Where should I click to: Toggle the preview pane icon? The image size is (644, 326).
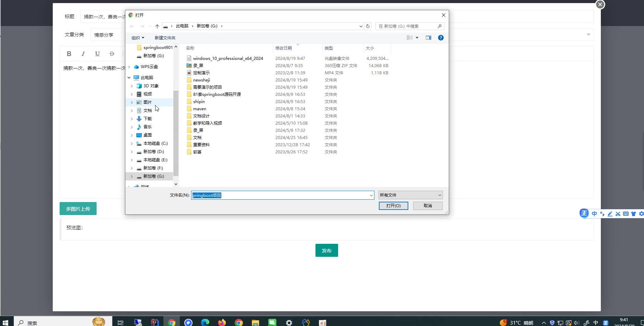428,38
